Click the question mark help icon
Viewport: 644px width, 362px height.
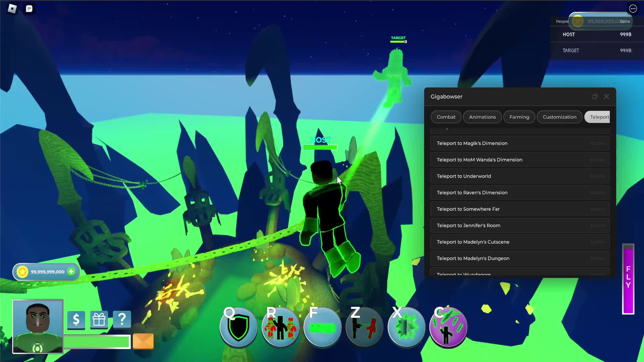click(122, 319)
